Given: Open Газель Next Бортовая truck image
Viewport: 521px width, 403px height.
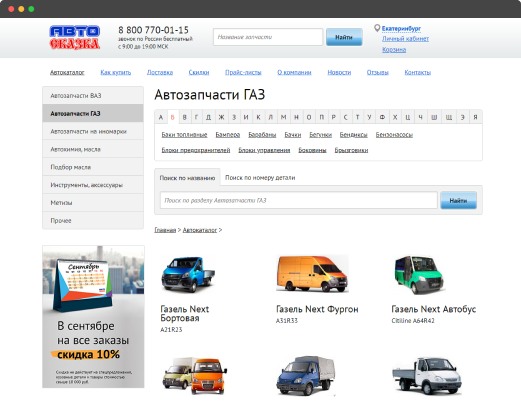Looking at the screenshot, I should click(x=188, y=274).
